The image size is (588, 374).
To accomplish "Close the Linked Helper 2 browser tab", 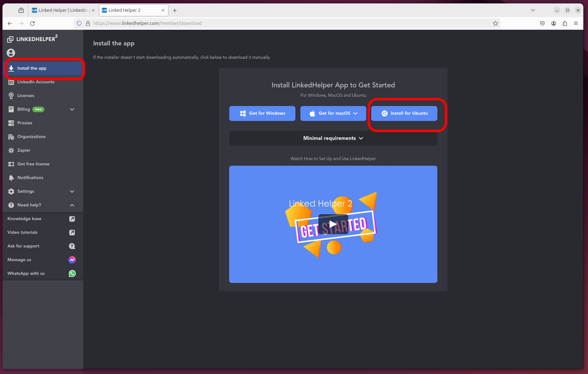I will [x=163, y=10].
